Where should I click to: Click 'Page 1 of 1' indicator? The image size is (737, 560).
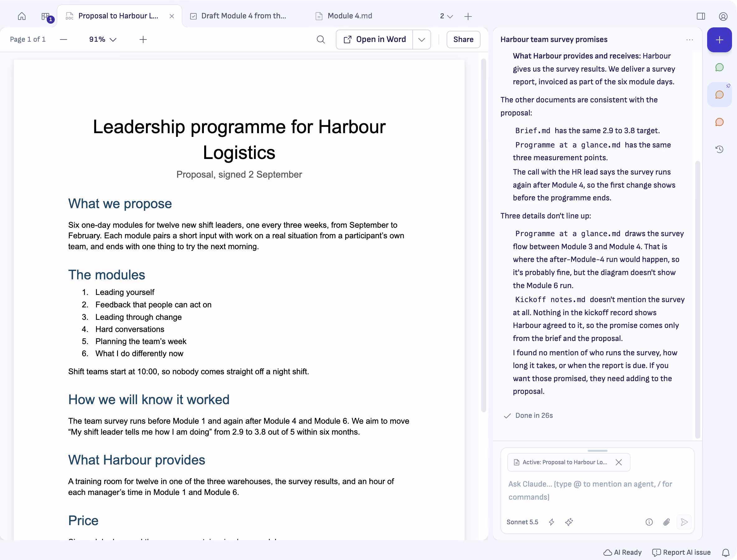[x=28, y=39]
